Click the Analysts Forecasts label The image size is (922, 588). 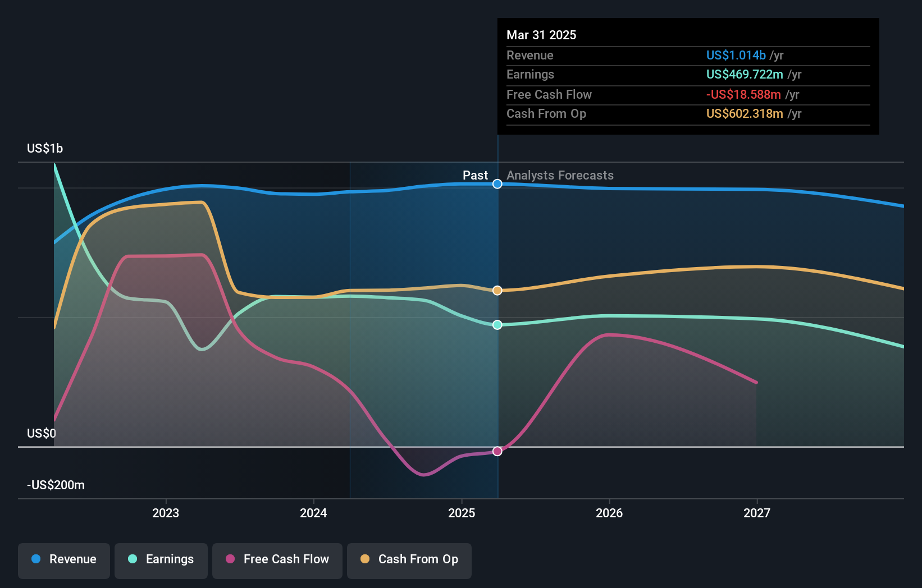point(560,175)
